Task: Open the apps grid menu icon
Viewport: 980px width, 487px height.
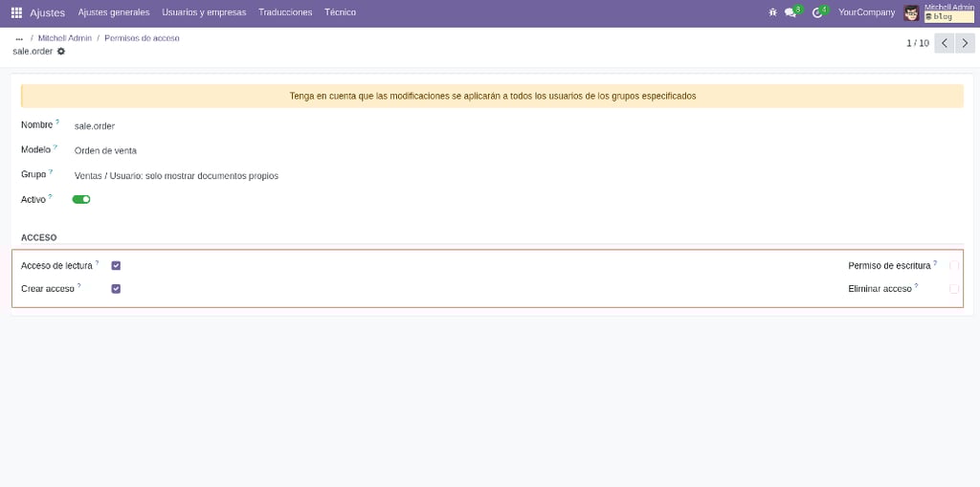Action: (17, 12)
